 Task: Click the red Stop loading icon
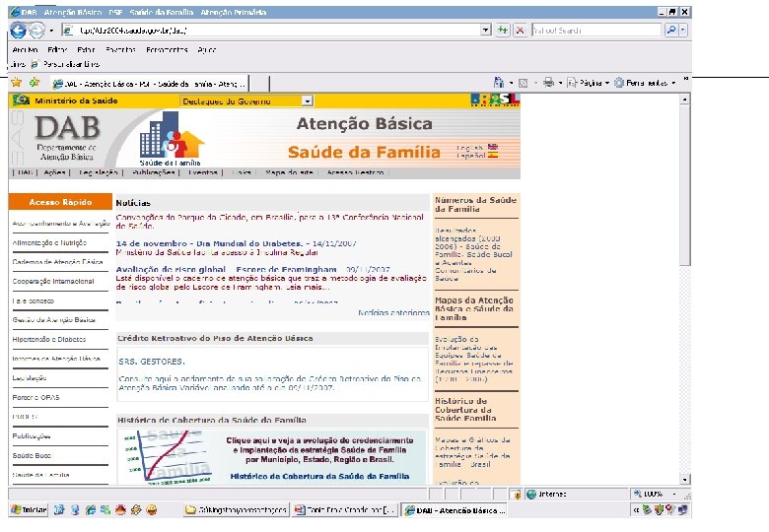click(x=520, y=30)
